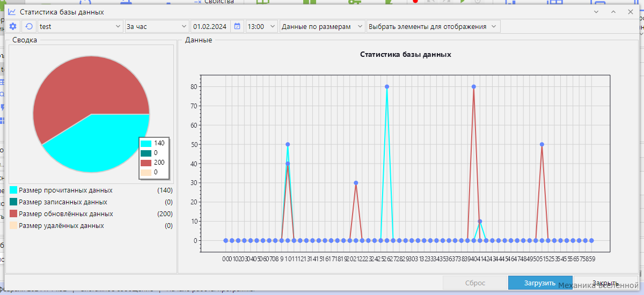This screenshot has height=295, width=644.
Task: Close the 'Статистика базы данных' window with X
Action: pos(631,12)
